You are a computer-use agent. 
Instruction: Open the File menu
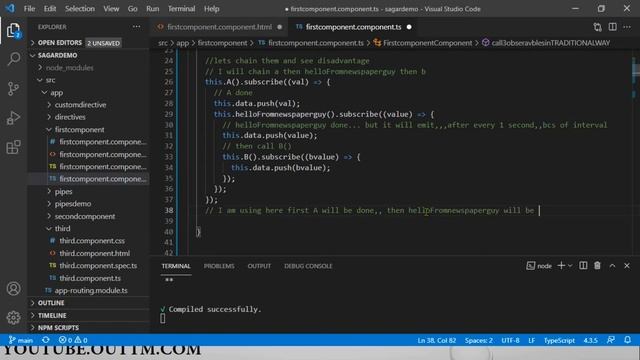(29, 9)
